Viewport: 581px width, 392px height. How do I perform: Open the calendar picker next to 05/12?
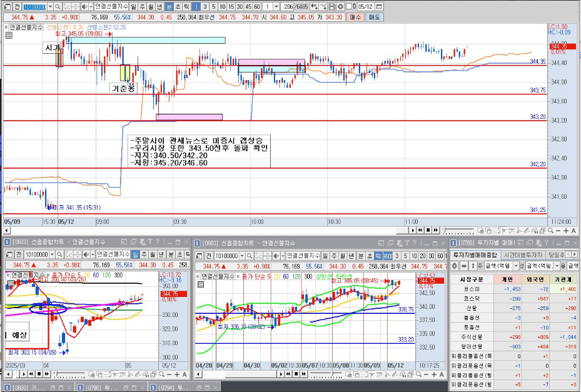tap(379, 7)
